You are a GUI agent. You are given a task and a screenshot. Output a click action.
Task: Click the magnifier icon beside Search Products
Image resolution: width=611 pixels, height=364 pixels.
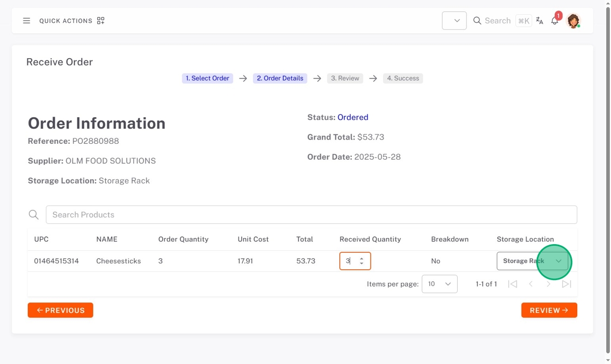click(34, 215)
